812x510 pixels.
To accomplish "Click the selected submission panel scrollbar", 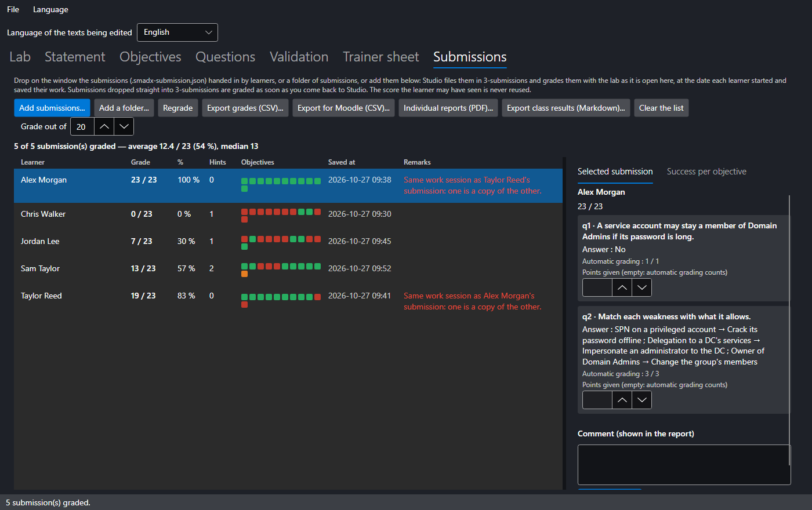I will coord(789,330).
